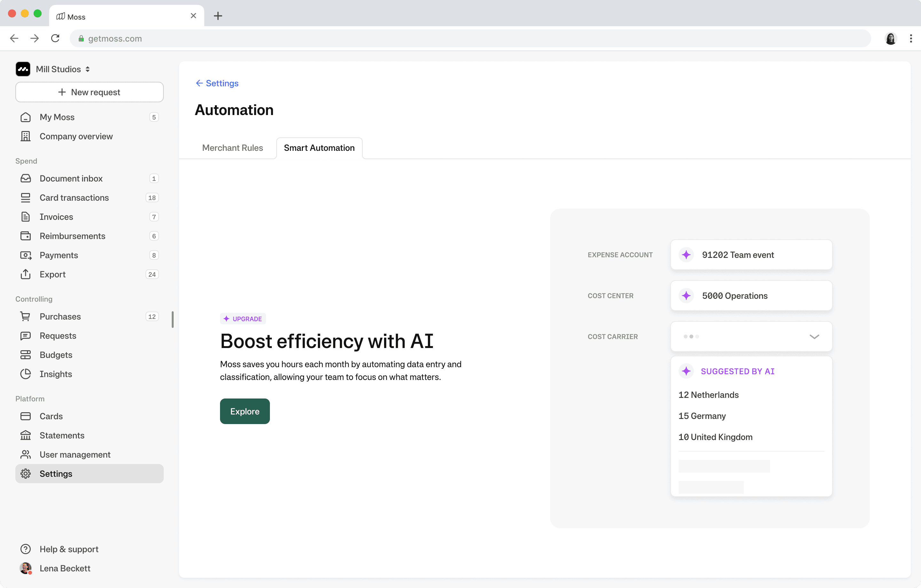Click the Document inbox tray icon

26,179
